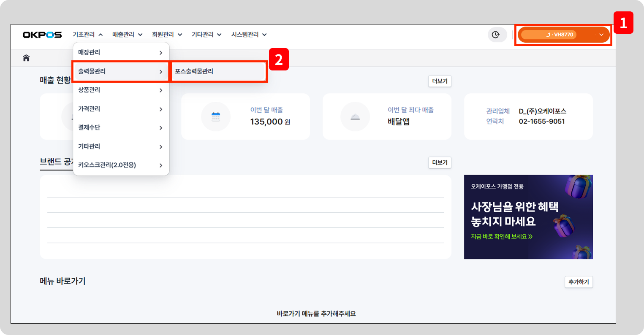This screenshot has width=644, height=335.
Task: Click the serving dish icon for 최다 매출
Action: (x=355, y=117)
